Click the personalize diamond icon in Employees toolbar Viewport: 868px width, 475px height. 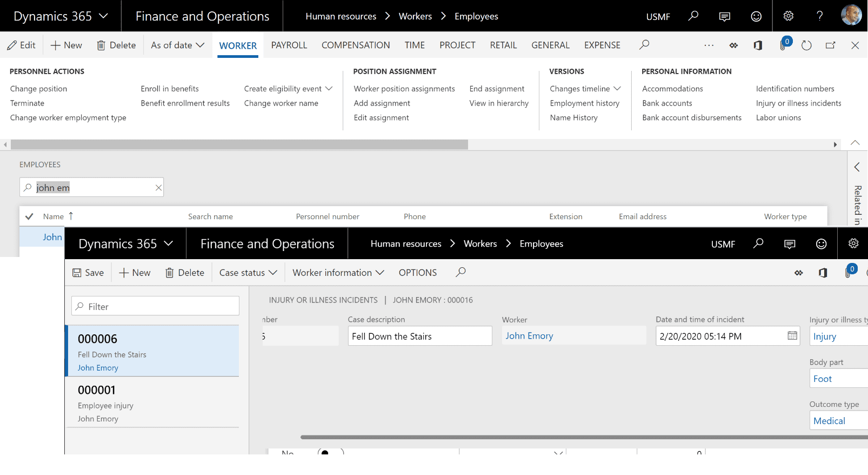(x=733, y=45)
